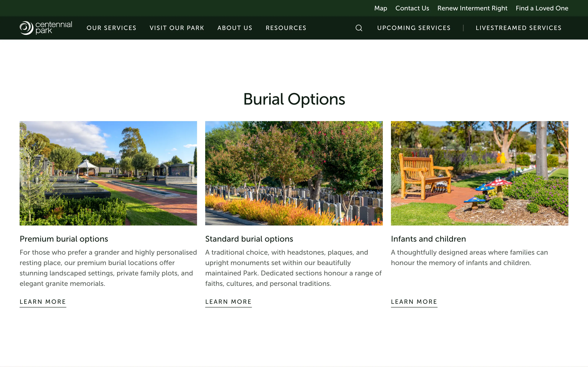The image size is (588, 367).
Task: Click the children's garden bench photo
Action: click(x=479, y=173)
